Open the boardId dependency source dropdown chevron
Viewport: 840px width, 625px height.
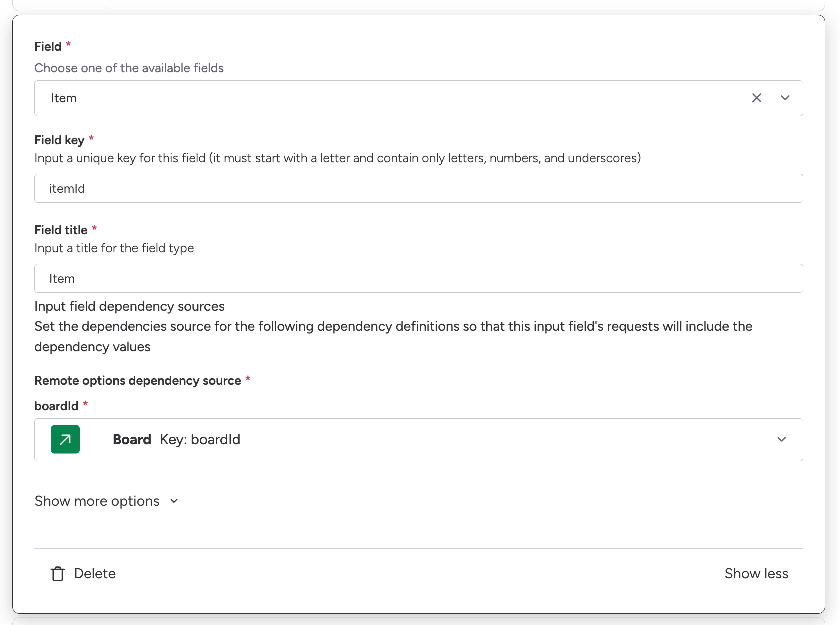click(782, 440)
